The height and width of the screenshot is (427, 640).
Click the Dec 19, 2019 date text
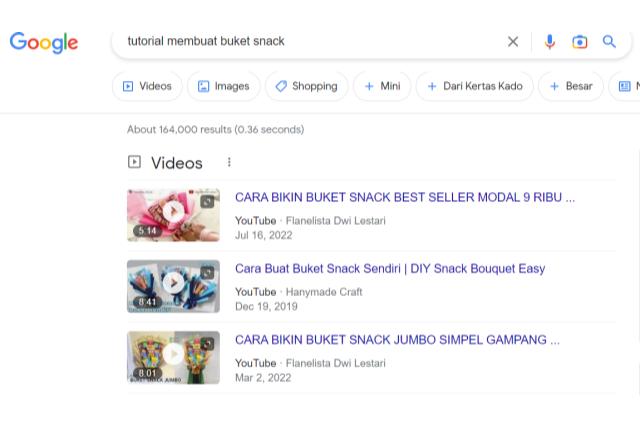(266, 307)
